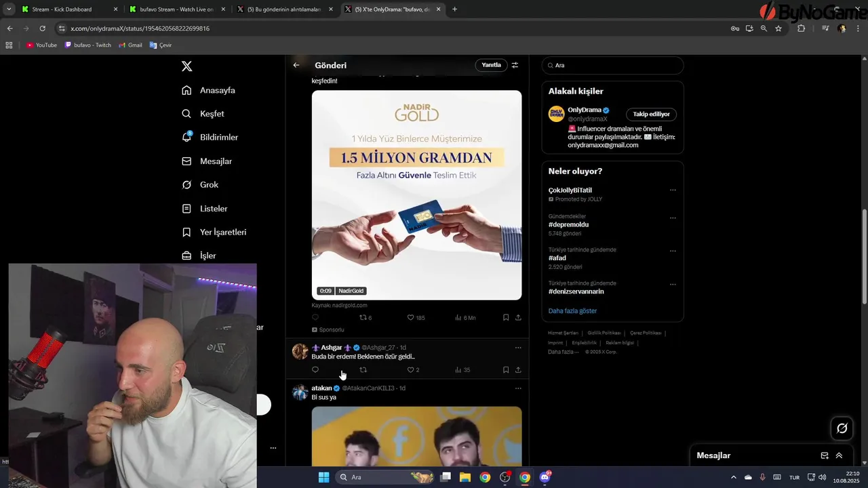Screen dimensions: 868x488
Task: Open more options for #denizservannarin trend
Action: (673, 285)
